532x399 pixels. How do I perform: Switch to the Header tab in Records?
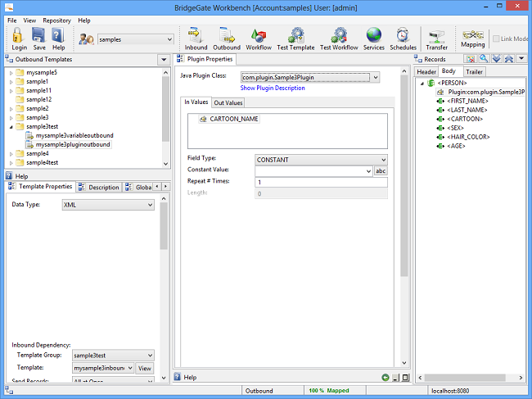426,71
